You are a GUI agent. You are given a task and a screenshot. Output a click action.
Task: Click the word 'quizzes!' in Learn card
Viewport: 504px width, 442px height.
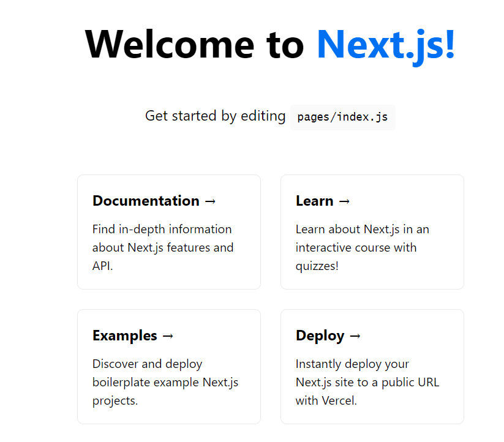(317, 266)
